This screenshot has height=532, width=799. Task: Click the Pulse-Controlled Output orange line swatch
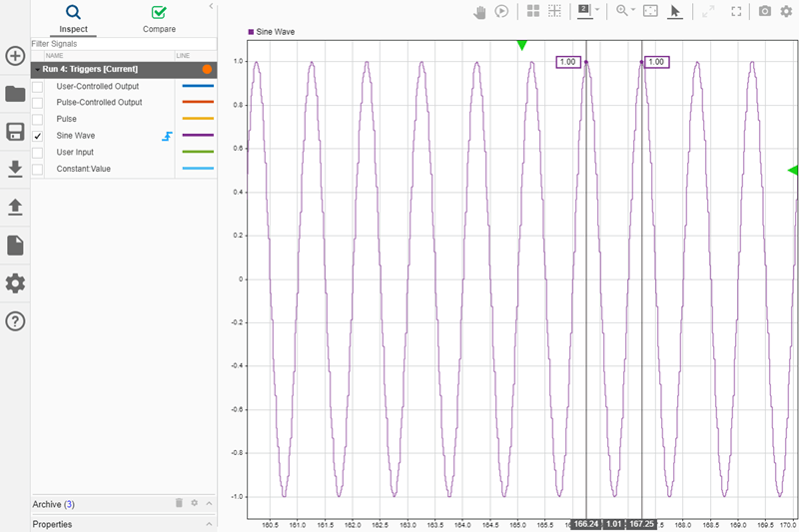(198, 103)
